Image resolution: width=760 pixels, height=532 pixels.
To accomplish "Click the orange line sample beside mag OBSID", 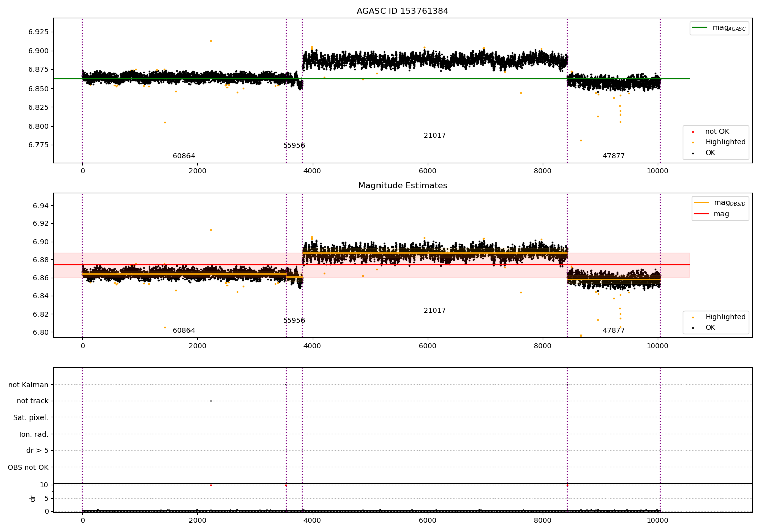I will click(701, 203).
